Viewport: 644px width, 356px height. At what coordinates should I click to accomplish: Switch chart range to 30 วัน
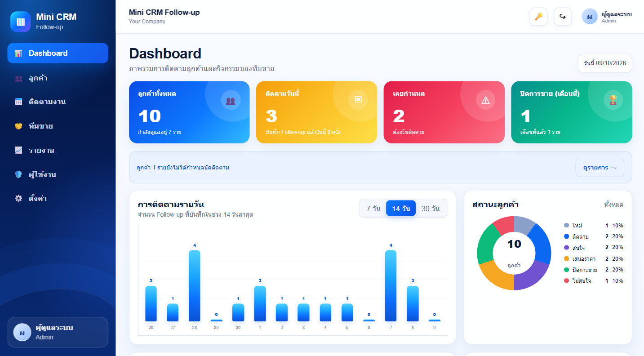pyautogui.click(x=431, y=209)
